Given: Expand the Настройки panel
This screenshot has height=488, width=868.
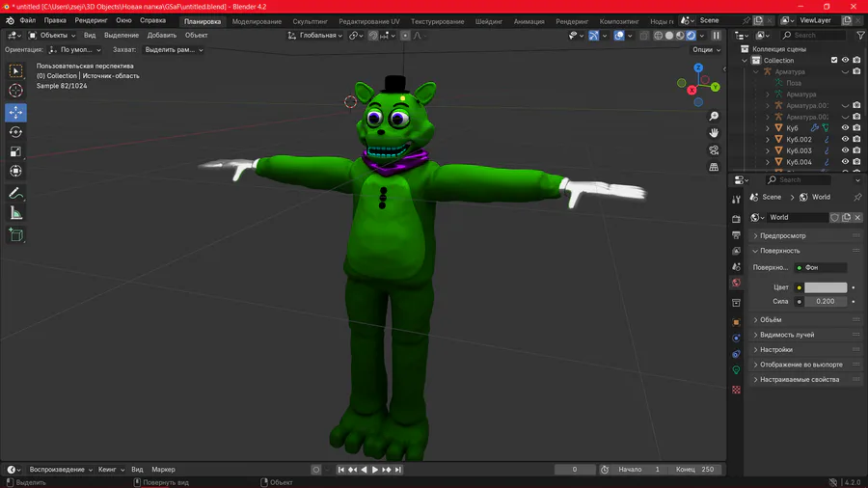Looking at the screenshot, I should [805, 350].
